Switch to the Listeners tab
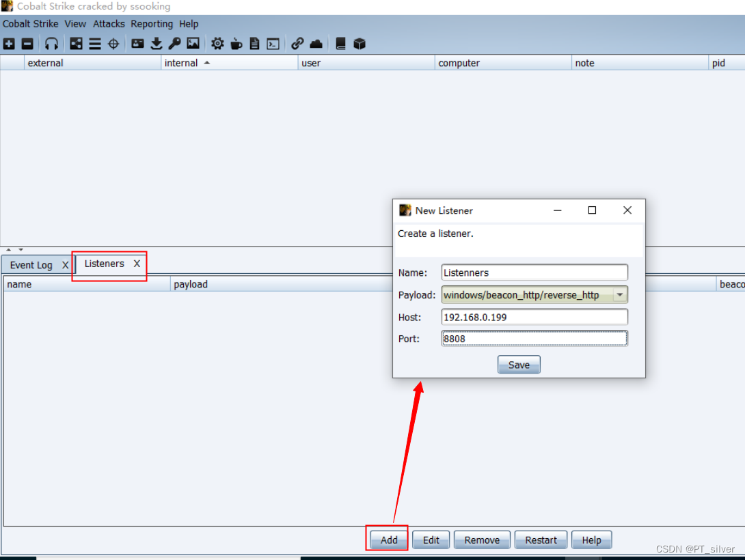 105,264
